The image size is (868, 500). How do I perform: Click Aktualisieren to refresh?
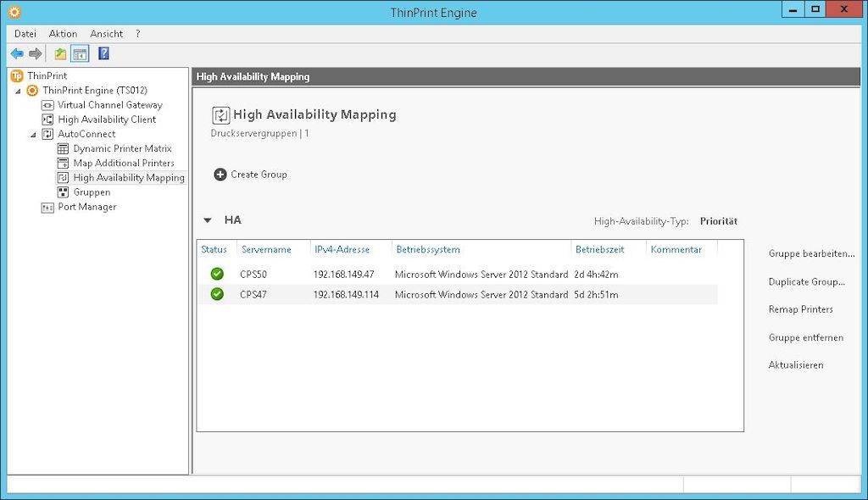click(x=795, y=365)
